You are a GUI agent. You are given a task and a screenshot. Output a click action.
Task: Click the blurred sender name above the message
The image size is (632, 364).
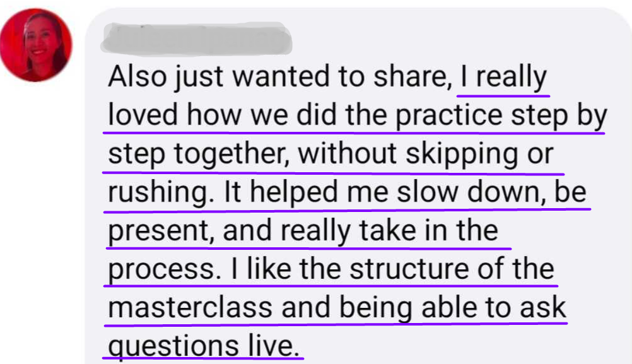point(196,38)
